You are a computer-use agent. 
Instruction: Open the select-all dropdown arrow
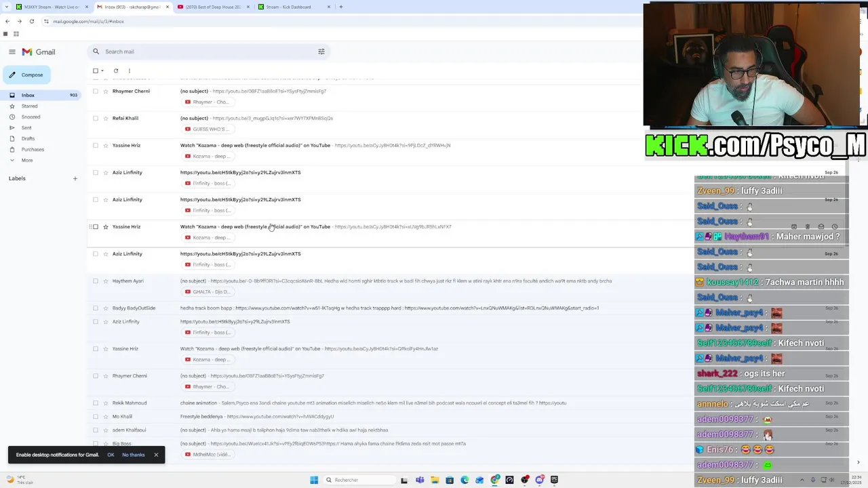(x=102, y=70)
